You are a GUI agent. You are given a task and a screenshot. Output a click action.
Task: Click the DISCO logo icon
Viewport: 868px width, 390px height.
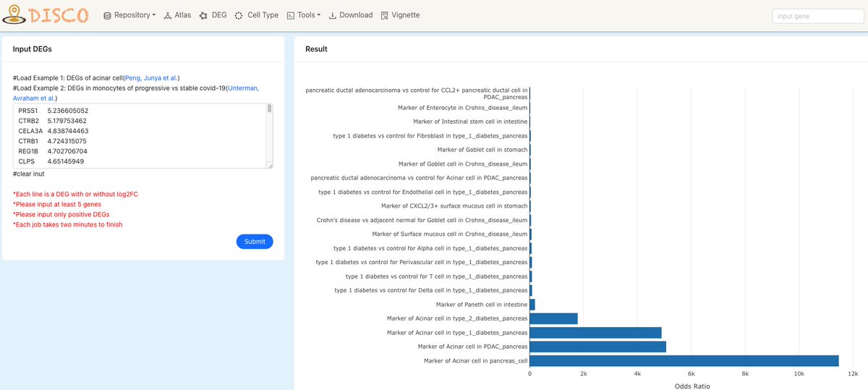click(14, 14)
